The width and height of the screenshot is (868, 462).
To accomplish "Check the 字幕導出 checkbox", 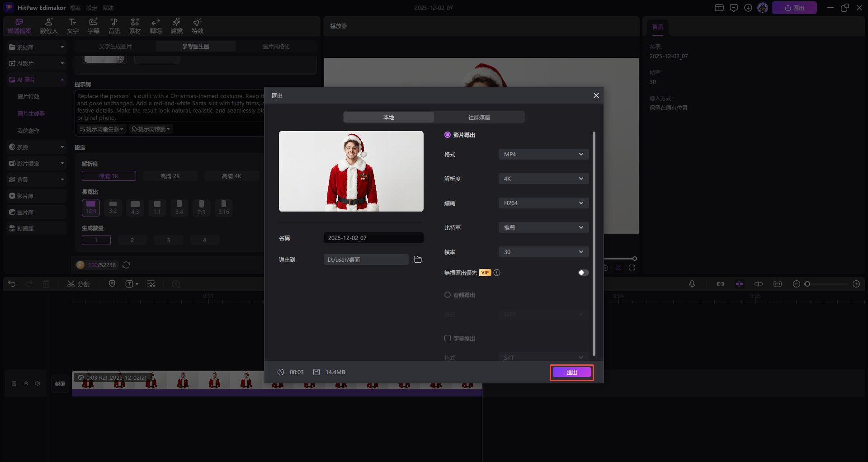I will [448, 338].
